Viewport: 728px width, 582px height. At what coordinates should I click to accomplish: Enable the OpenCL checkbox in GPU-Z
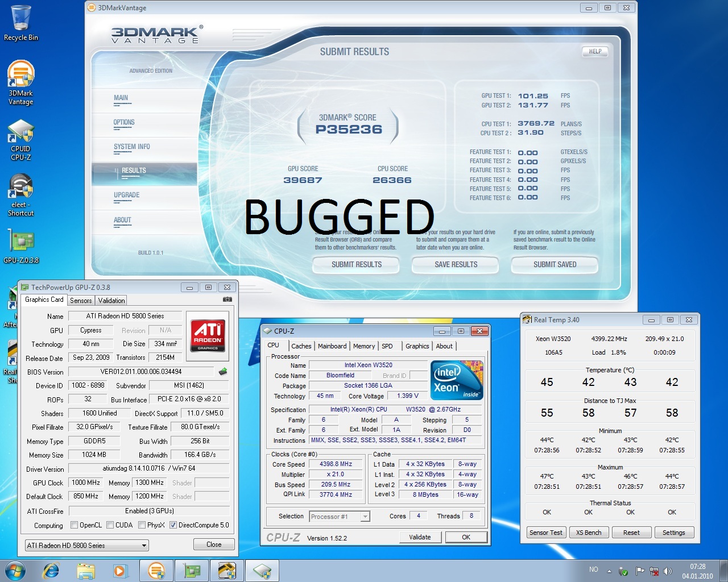(x=74, y=525)
